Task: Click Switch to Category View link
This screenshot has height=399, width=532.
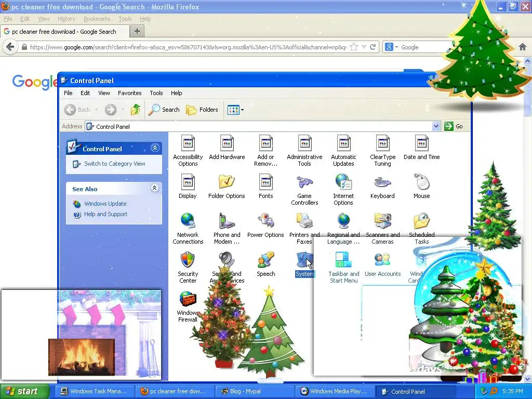Action: click(115, 164)
